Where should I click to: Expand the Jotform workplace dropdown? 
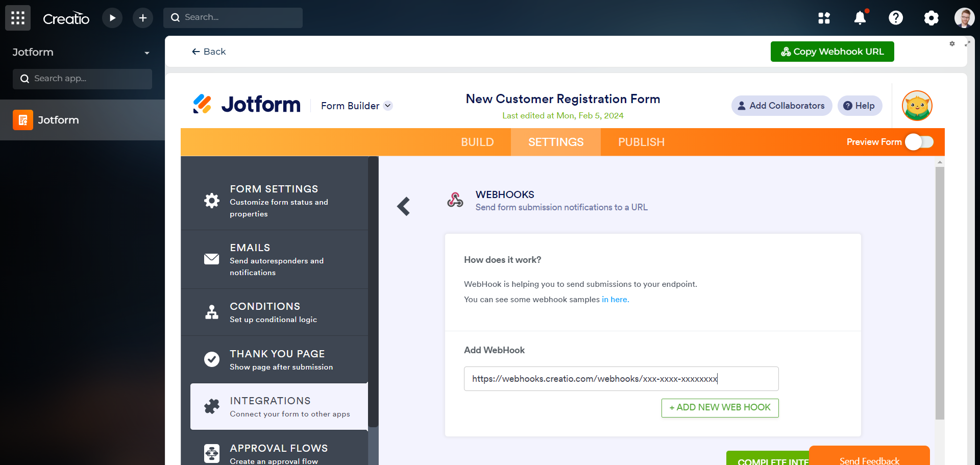pos(147,53)
